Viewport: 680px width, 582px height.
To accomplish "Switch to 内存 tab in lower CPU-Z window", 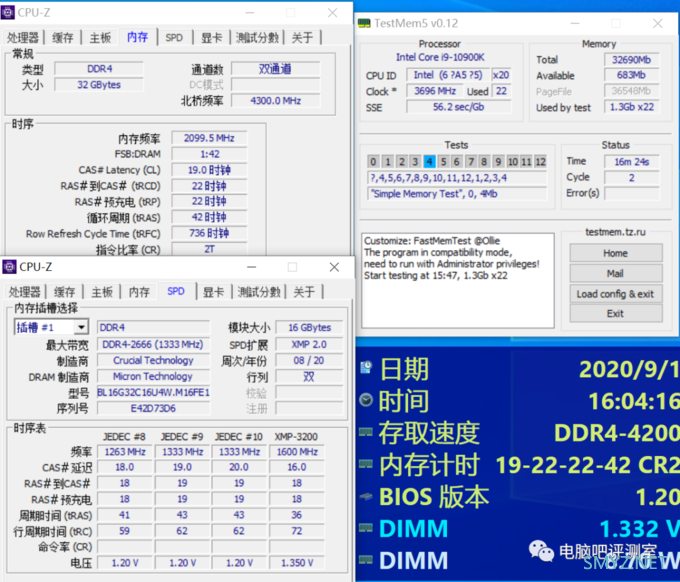I will [139, 292].
